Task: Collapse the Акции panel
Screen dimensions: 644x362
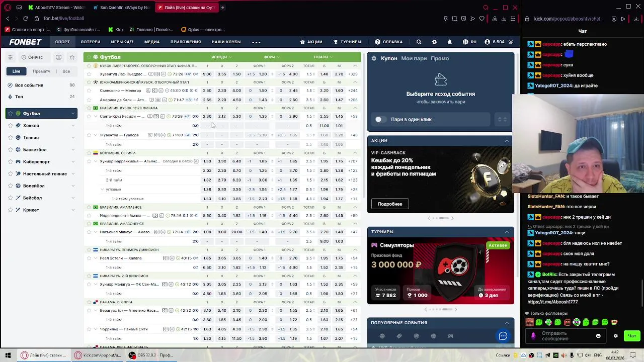Action: point(507,141)
